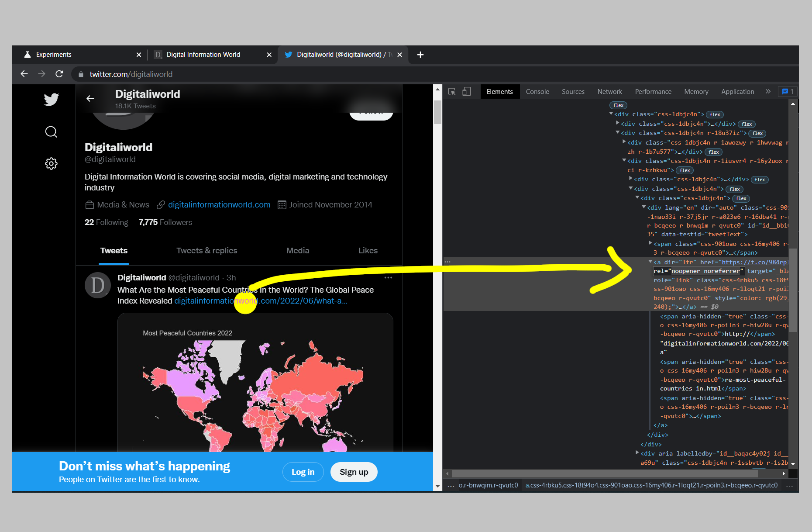
Task: Click flex badge on r-18u37iz div
Action: pos(757,134)
